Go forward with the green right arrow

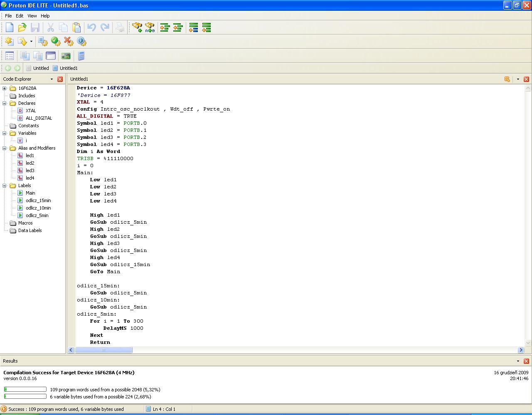[17, 68]
